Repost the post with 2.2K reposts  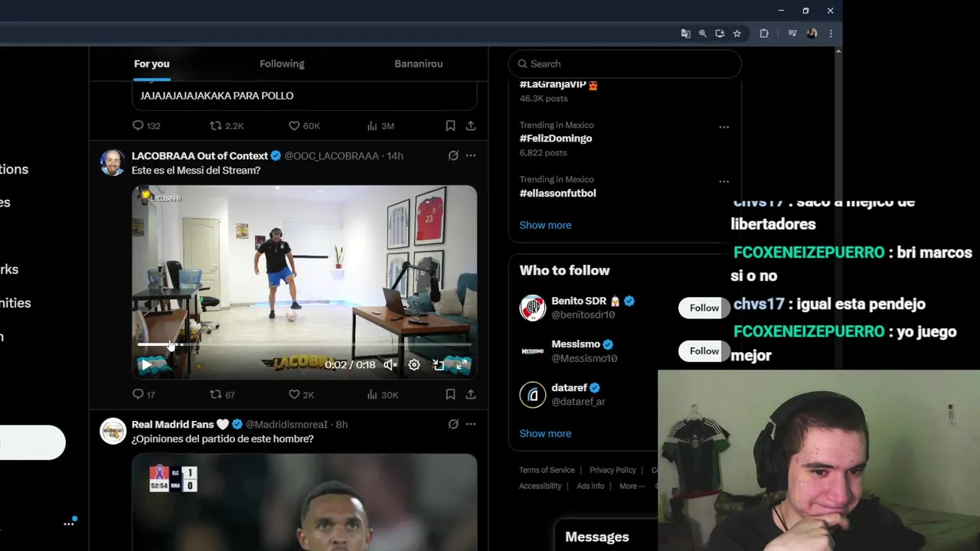pyautogui.click(x=227, y=126)
